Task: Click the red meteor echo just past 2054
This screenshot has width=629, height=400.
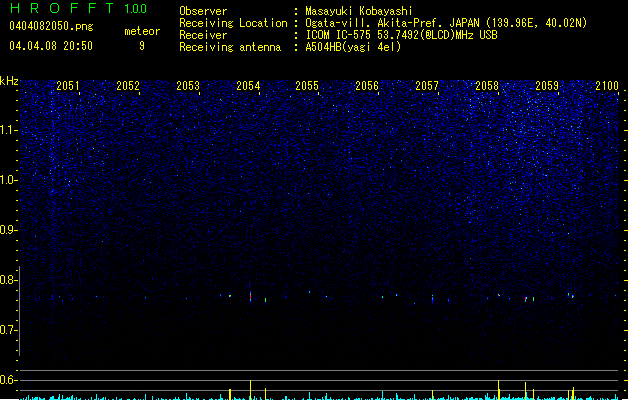Action: [x=250, y=297]
